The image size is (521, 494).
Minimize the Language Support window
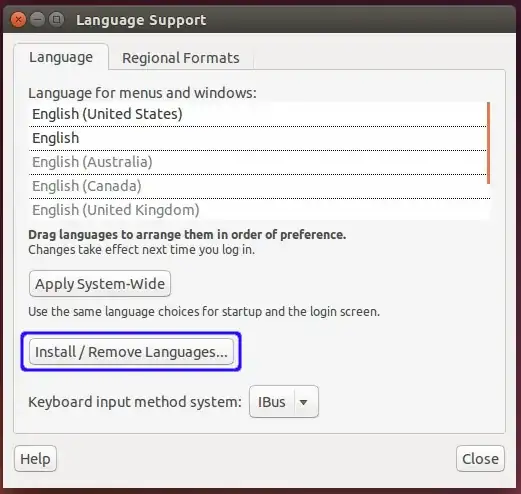pos(37,19)
